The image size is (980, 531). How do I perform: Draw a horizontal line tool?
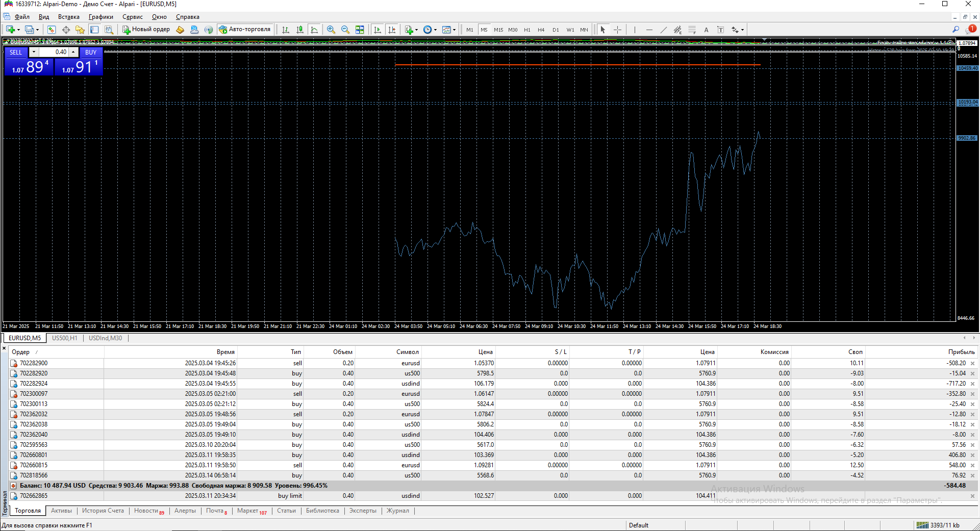point(649,30)
